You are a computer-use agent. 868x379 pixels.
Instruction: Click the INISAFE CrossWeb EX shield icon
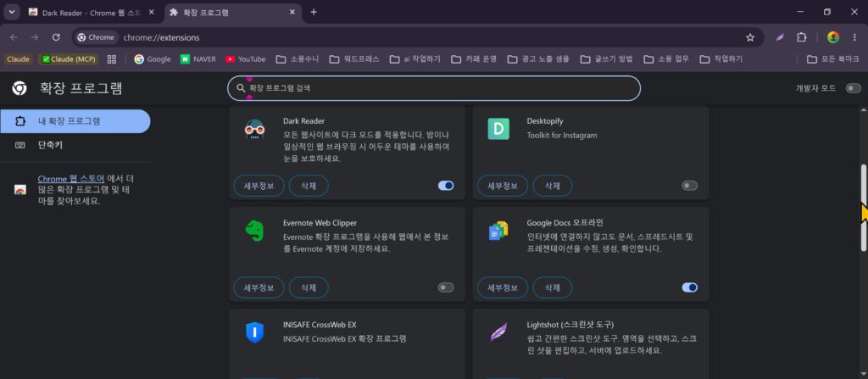[254, 332]
